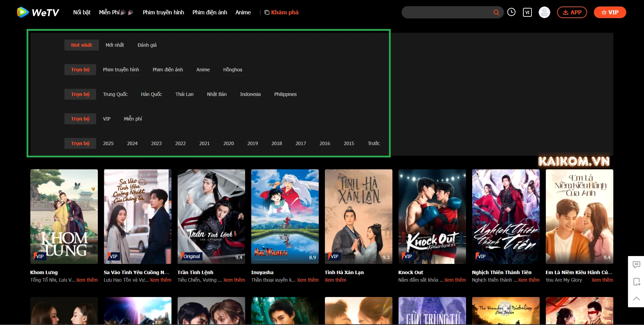Open the VI language selector

coord(527,13)
